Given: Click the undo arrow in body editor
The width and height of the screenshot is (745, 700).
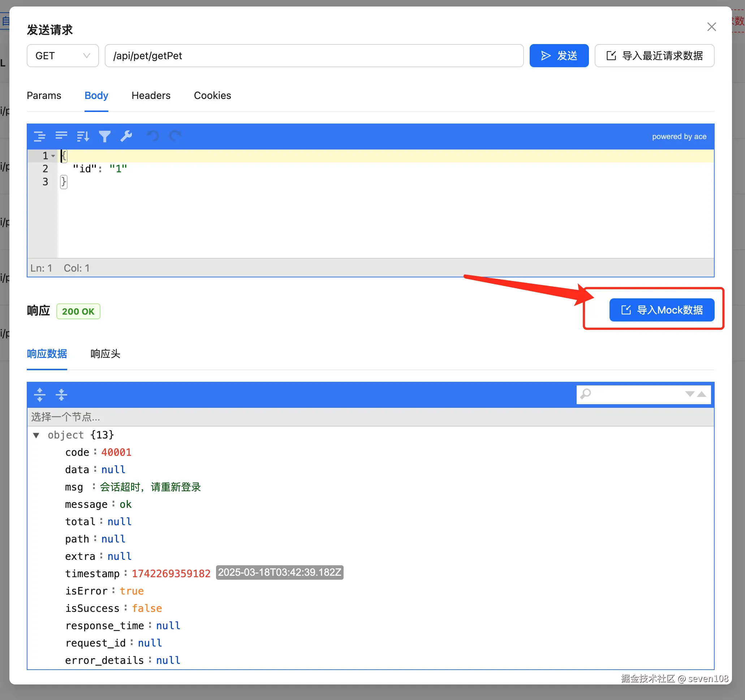Looking at the screenshot, I should pyautogui.click(x=153, y=137).
